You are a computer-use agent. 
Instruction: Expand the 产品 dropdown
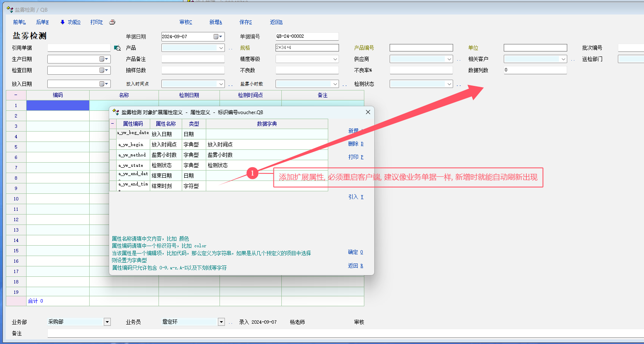tap(221, 48)
